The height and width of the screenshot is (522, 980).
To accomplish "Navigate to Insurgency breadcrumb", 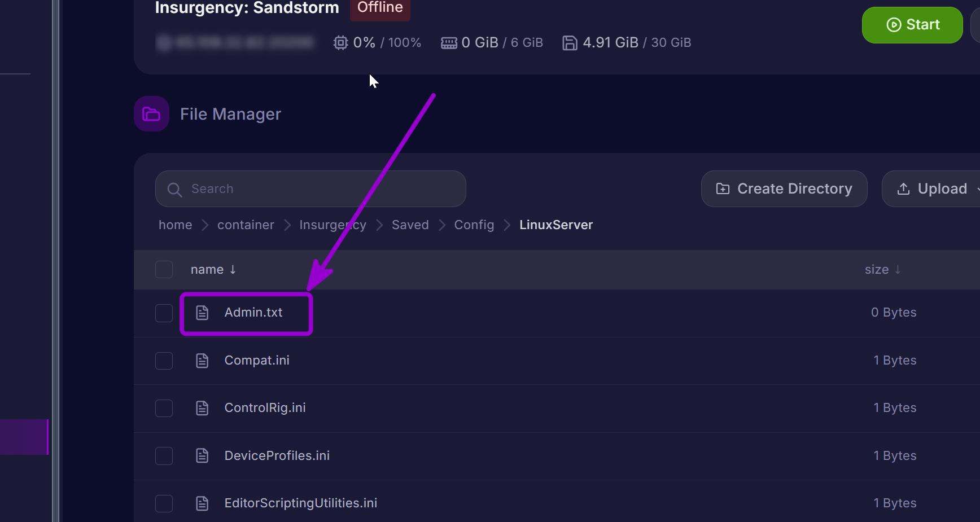I will click(333, 225).
